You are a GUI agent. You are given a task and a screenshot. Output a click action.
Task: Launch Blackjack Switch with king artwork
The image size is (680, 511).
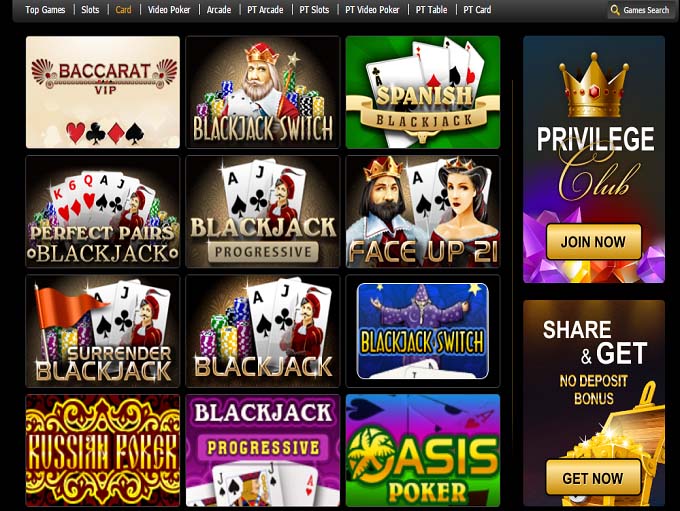(x=263, y=92)
